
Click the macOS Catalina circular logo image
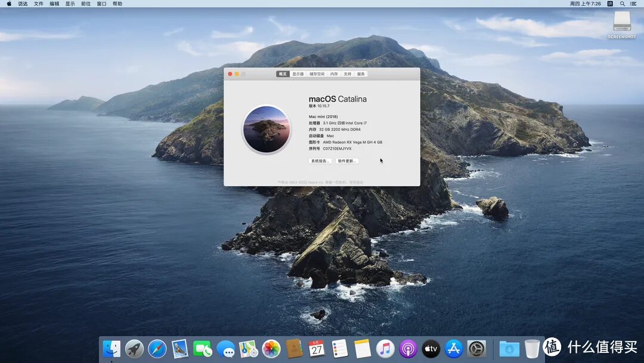pyautogui.click(x=266, y=129)
